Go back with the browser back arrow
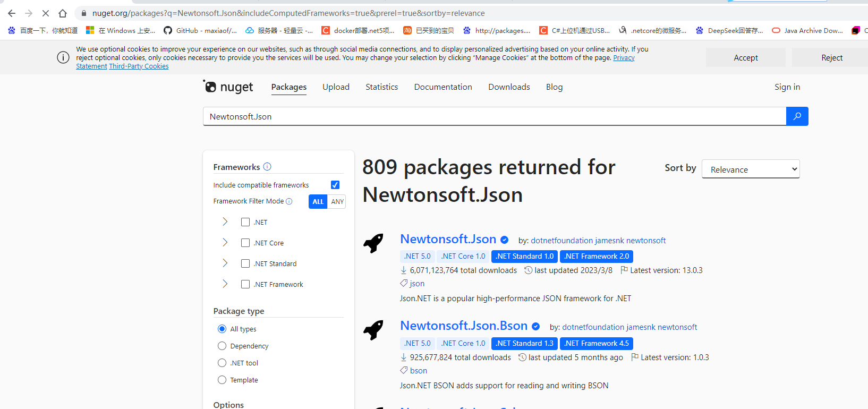This screenshot has width=868, height=409. [12, 13]
